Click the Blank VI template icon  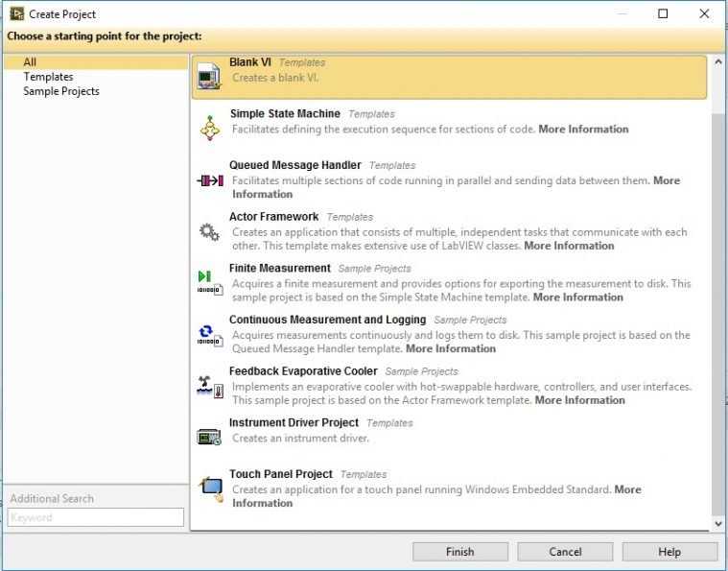pos(209,77)
